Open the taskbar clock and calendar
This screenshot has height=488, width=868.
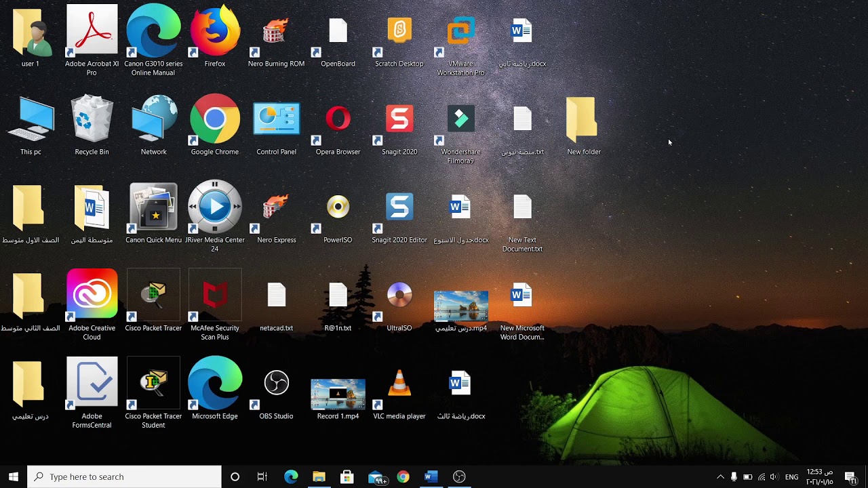[x=819, y=476]
